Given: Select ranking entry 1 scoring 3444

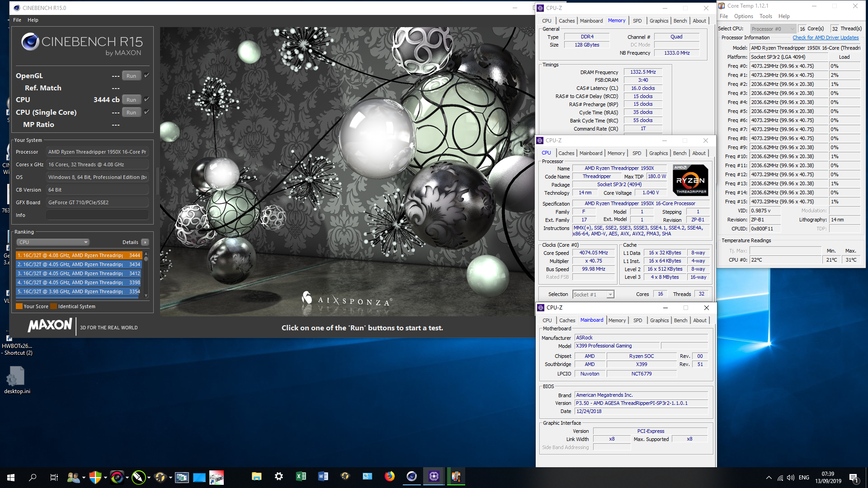Looking at the screenshot, I should [x=79, y=255].
